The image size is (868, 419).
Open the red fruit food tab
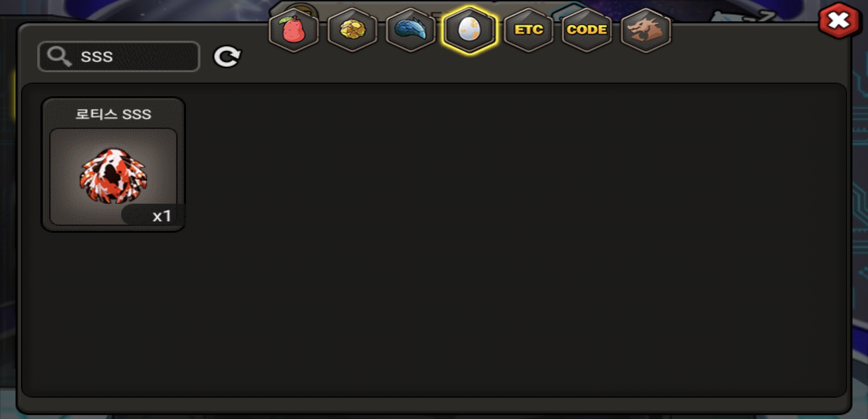294,30
